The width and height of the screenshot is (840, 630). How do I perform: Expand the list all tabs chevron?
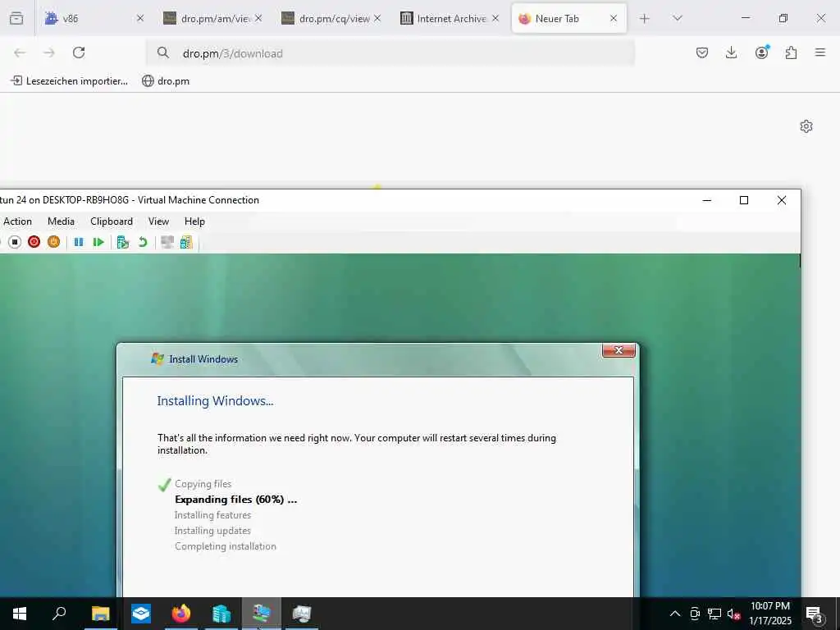click(x=677, y=18)
